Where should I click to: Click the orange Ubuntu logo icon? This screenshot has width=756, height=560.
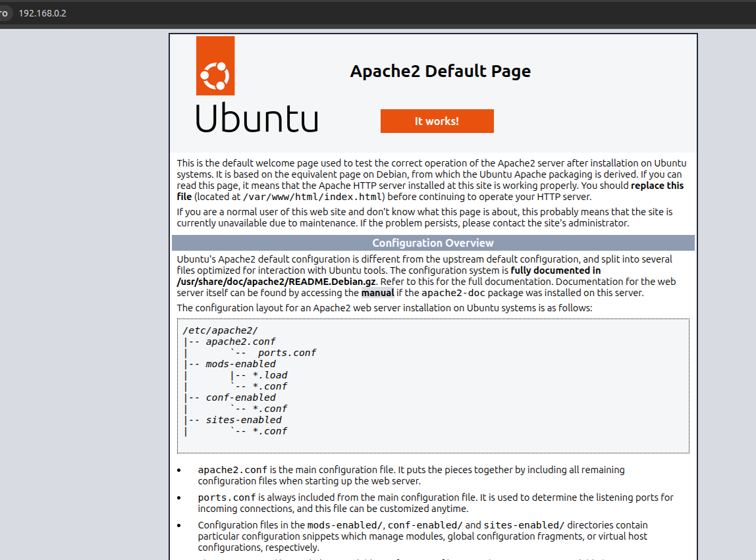[215, 66]
